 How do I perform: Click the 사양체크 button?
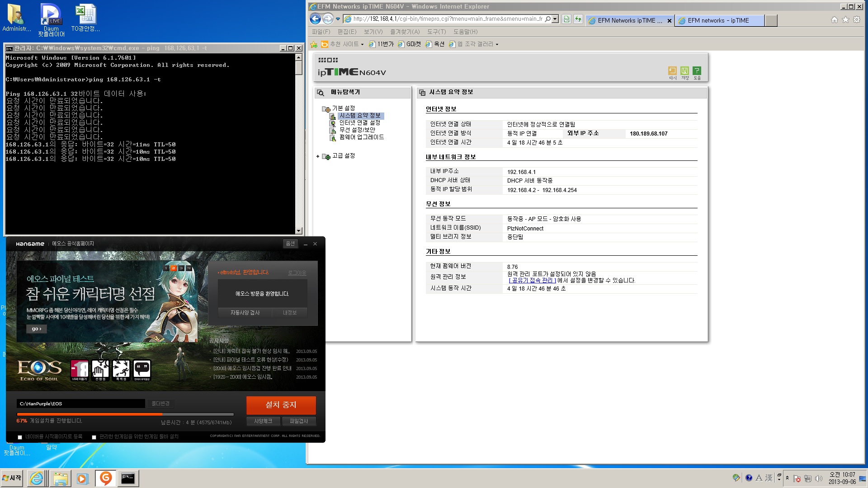263,421
